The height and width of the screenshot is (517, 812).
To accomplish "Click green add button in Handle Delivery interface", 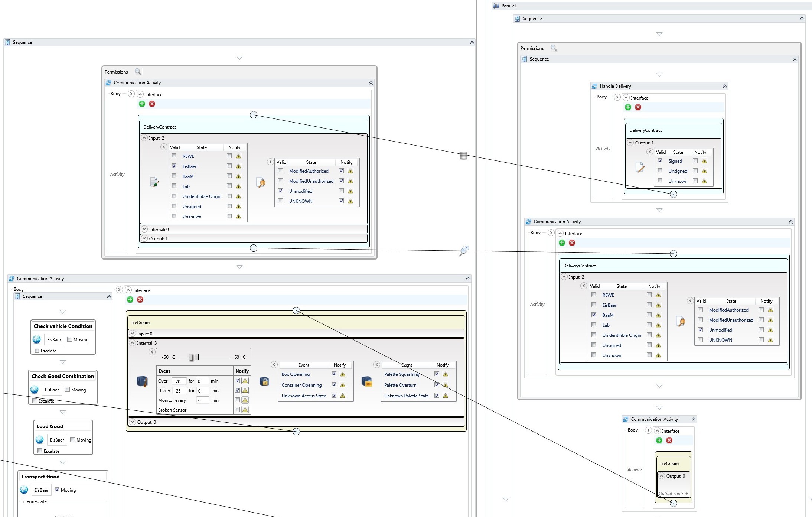I will click(x=628, y=107).
